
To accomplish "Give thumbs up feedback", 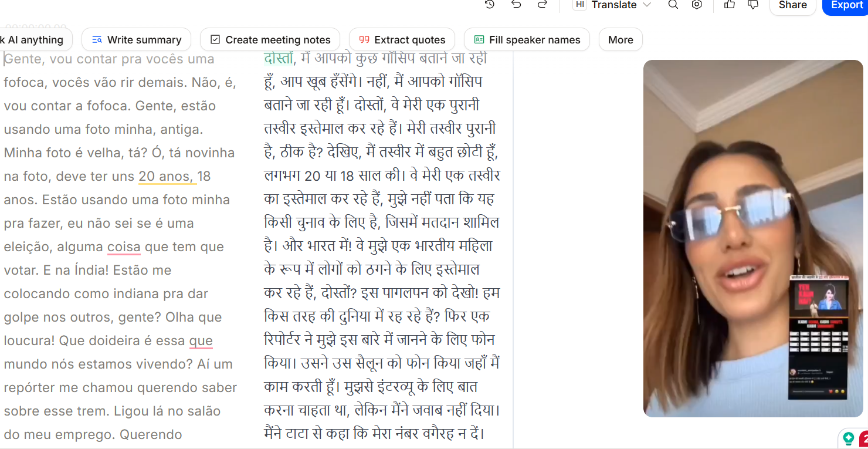I will click(730, 5).
